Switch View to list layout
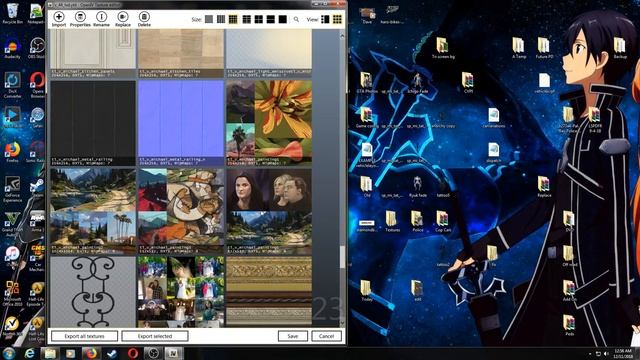The image size is (640, 360). [x=325, y=19]
